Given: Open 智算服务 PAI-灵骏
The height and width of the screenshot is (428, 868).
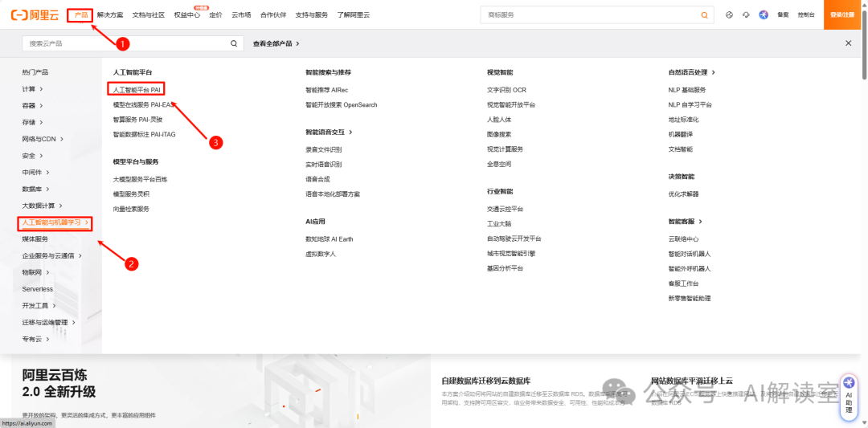Looking at the screenshot, I should point(138,120).
